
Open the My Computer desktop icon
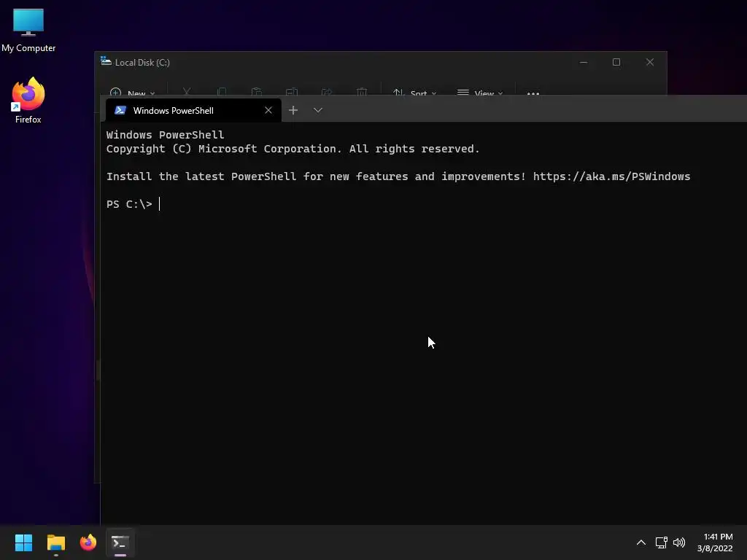(28, 30)
